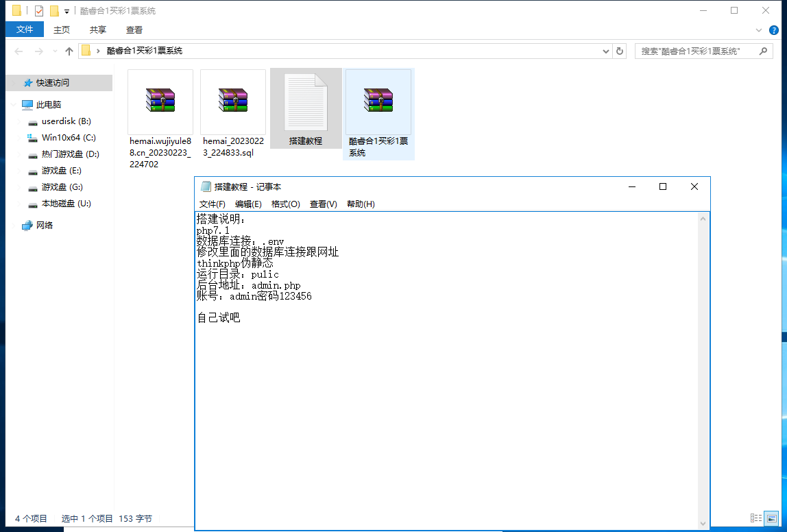Expand the ribbon with the chevron
Image resolution: width=787 pixels, height=532 pixels.
[759, 30]
